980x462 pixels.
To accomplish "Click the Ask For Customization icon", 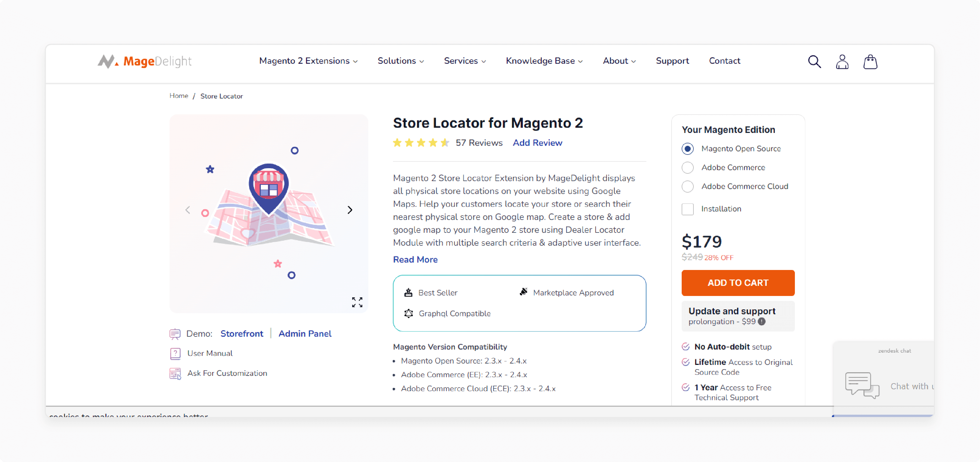I will click(x=175, y=373).
